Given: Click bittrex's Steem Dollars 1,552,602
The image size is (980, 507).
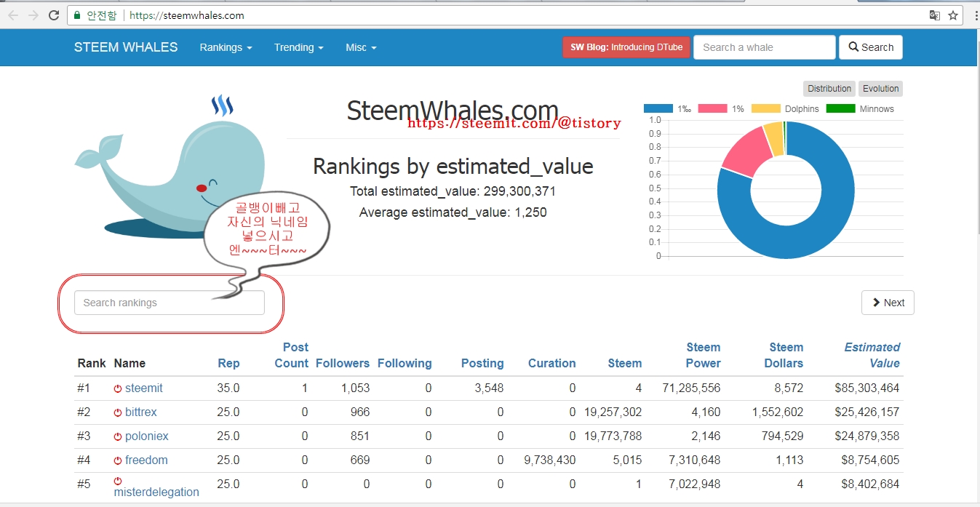Looking at the screenshot, I should 778,412.
